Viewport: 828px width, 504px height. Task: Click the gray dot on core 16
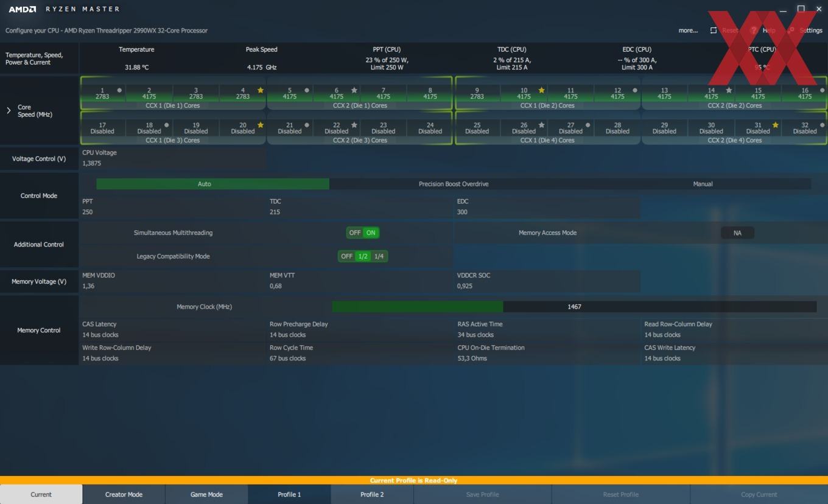[x=822, y=90]
